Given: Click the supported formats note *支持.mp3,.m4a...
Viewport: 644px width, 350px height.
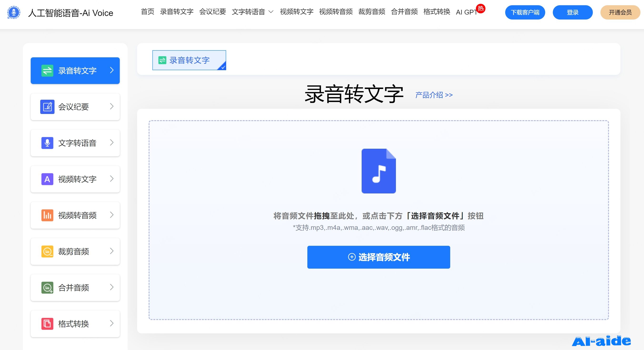Looking at the screenshot, I should (x=379, y=228).
